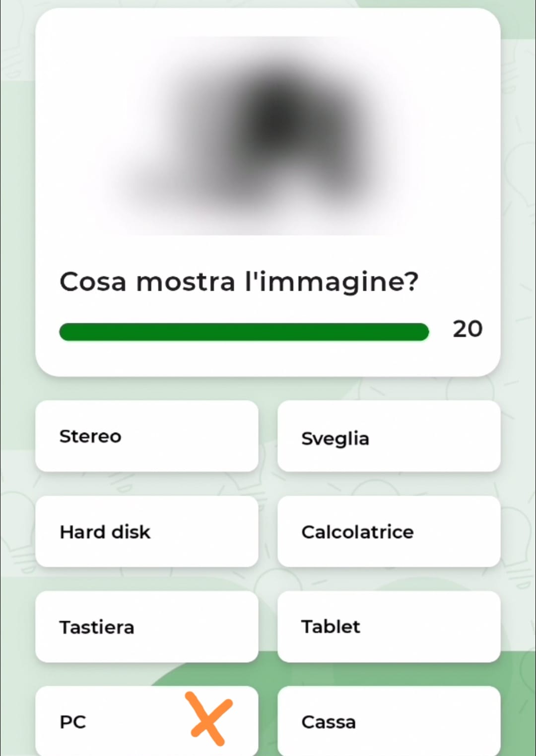
Task: Click the green countdown progress bar
Action: point(244,332)
